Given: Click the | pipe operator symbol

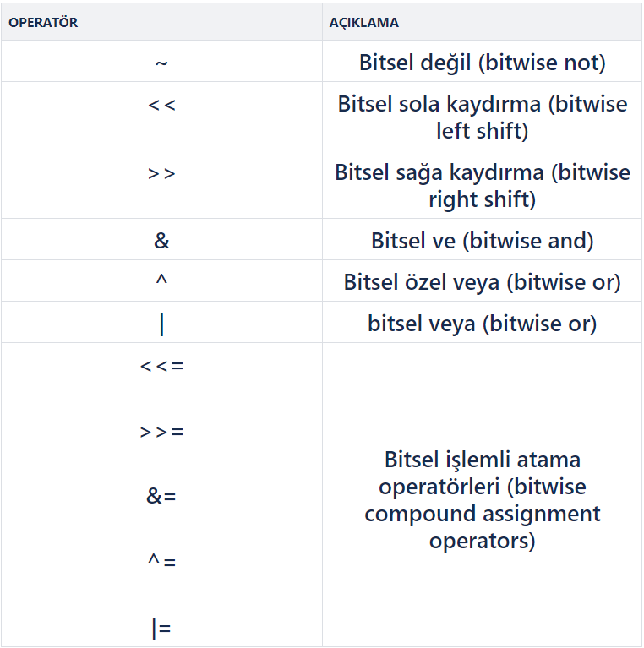Looking at the screenshot, I should [161, 324].
